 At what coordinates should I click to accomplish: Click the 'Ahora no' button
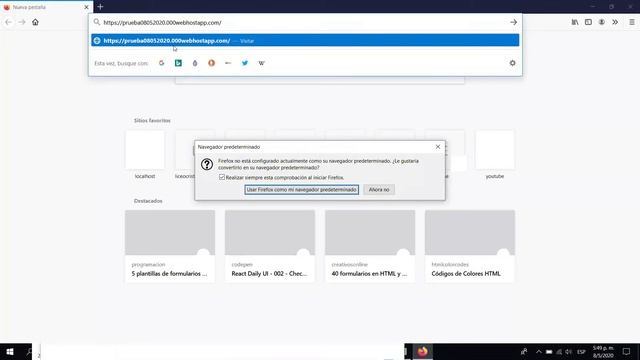click(379, 189)
